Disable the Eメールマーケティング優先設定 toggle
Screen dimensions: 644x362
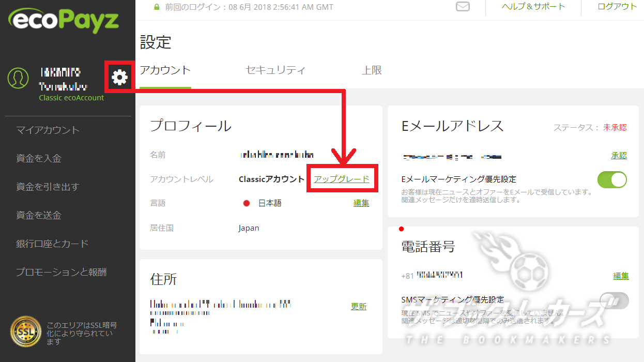coord(612,179)
